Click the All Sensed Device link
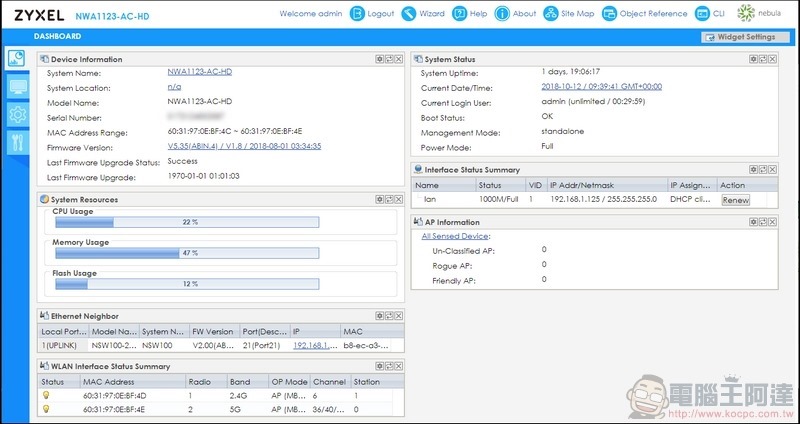Image resolution: width=800 pixels, height=424 pixels. click(455, 236)
